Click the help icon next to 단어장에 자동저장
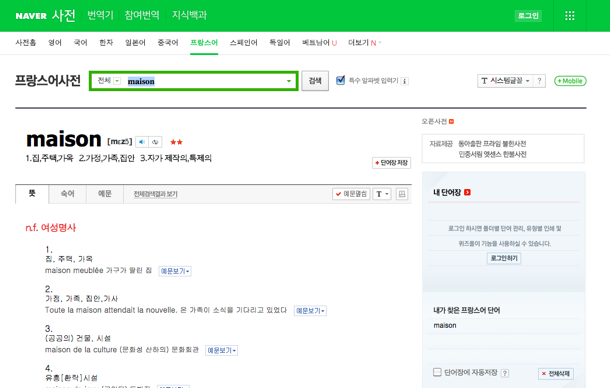Image resolution: width=610 pixels, height=388 pixels. coord(505,373)
